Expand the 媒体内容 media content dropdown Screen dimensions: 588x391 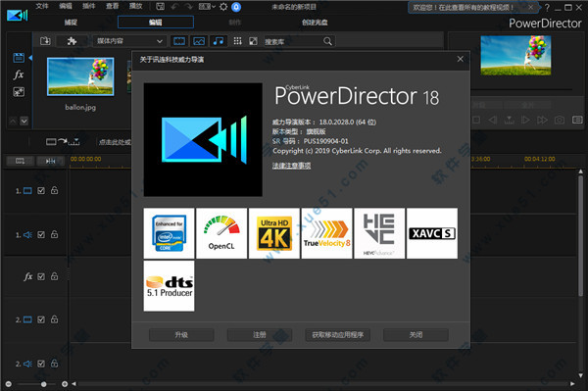pos(129,41)
